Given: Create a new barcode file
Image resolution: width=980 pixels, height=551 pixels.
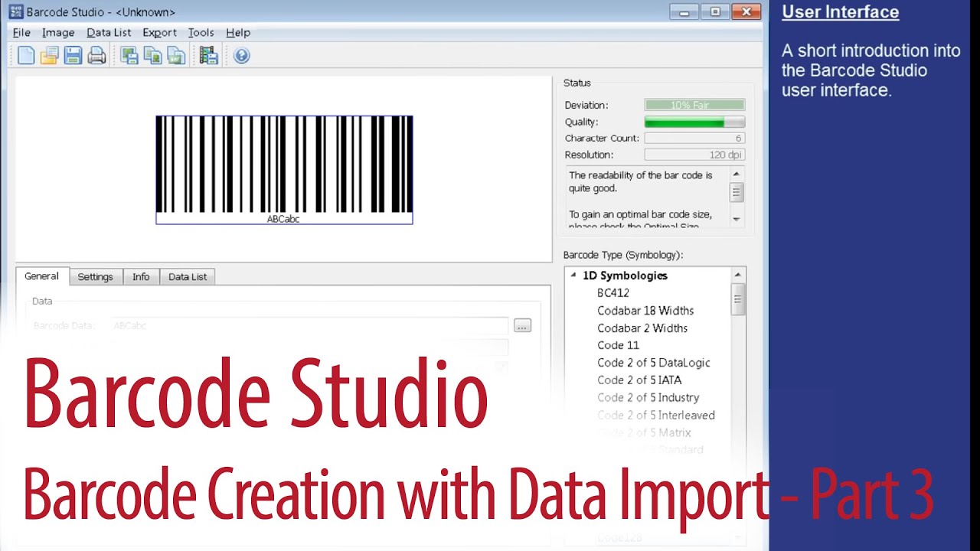Looking at the screenshot, I should tap(26, 55).
